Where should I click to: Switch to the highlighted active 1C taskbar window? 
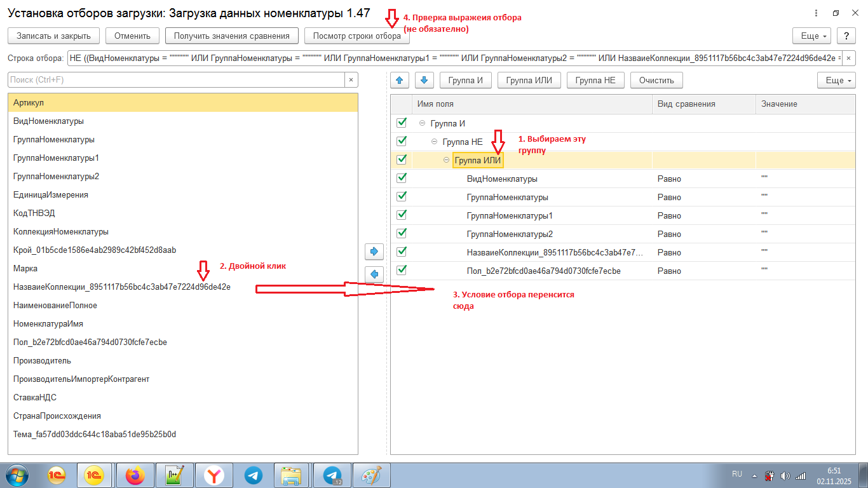pos(95,475)
